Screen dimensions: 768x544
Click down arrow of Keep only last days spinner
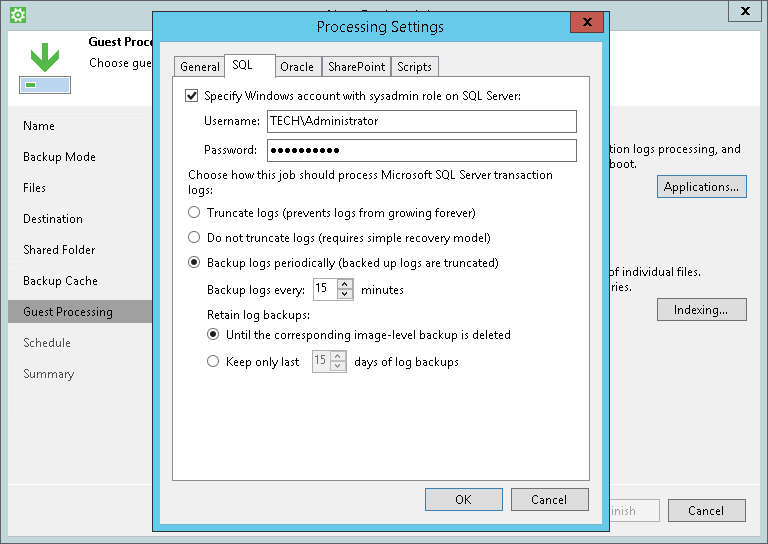click(337, 366)
